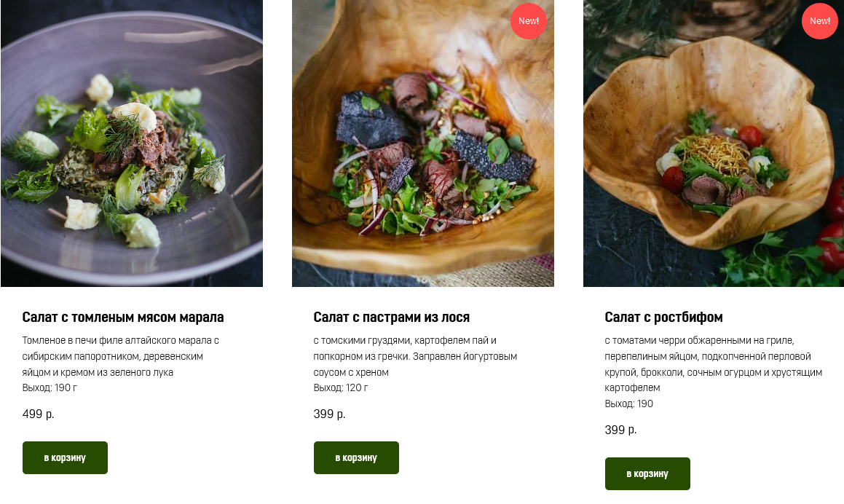Click the New! badge on the moose pastrami salad
The width and height of the screenshot is (844, 504).
click(x=529, y=21)
